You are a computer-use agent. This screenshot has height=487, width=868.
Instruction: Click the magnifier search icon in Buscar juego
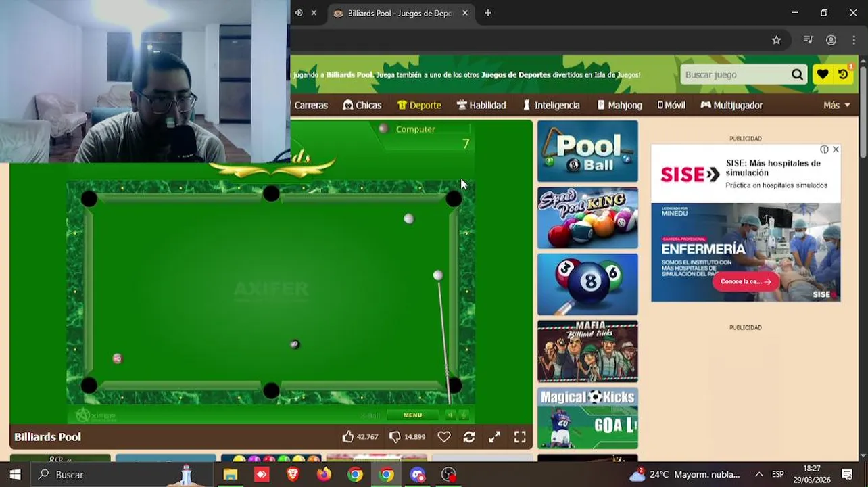pos(798,75)
